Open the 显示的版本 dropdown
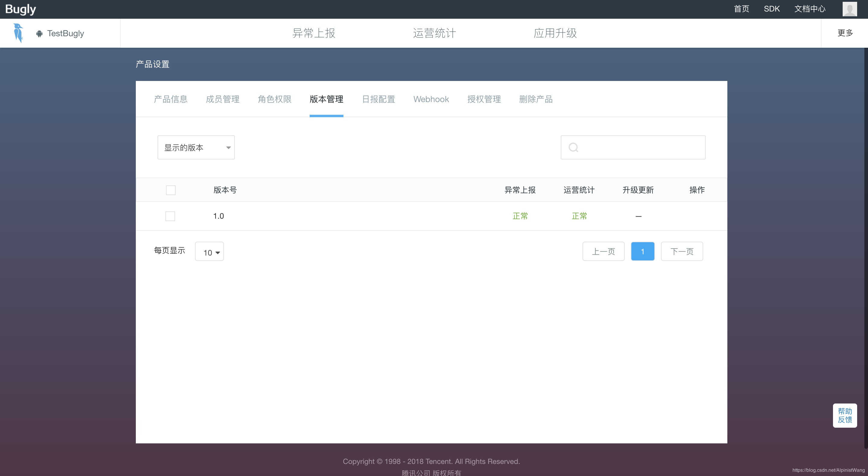The image size is (868, 476). click(x=196, y=147)
